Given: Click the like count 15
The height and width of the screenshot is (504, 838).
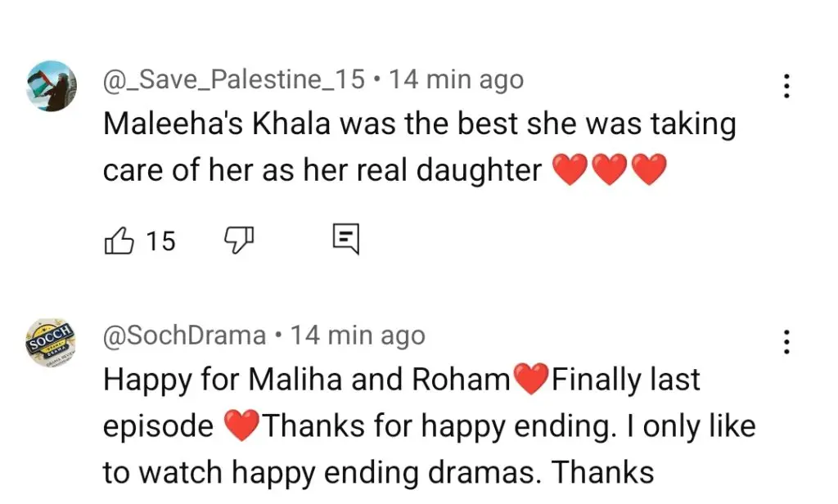Looking at the screenshot, I should coord(160,241).
